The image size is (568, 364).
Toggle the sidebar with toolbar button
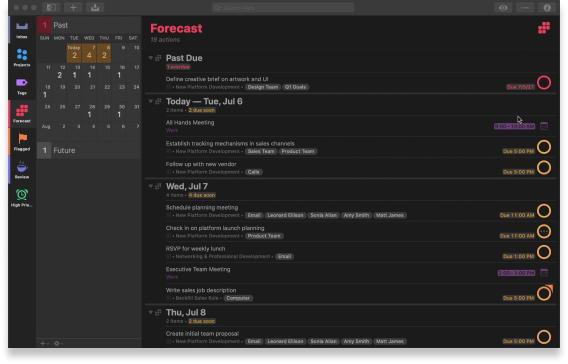pyautogui.click(x=51, y=8)
